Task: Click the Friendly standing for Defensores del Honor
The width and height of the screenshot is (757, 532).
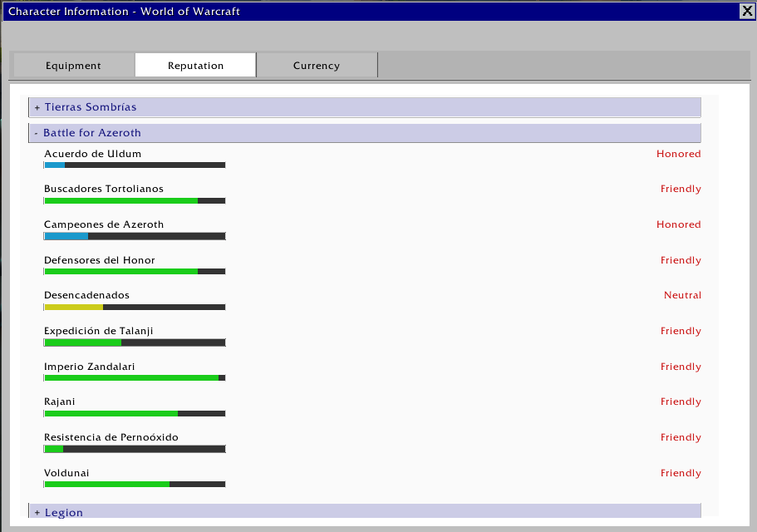Action: coord(681,261)
